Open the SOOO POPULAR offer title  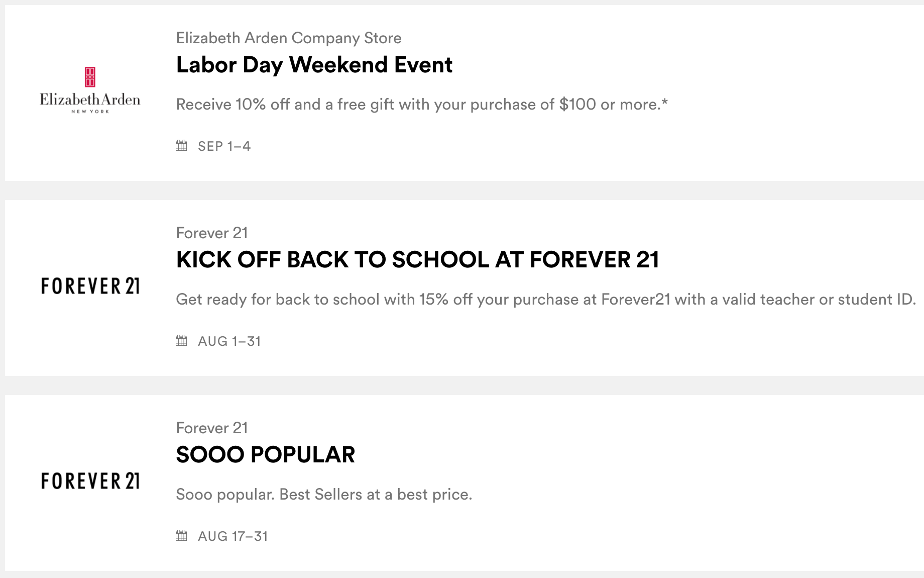click(x=265, y=455)
